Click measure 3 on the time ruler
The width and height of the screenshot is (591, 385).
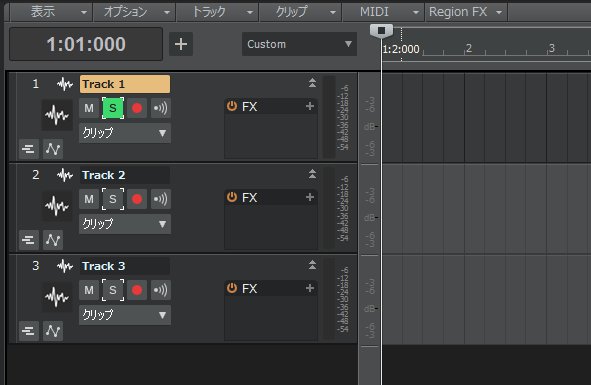551,48
